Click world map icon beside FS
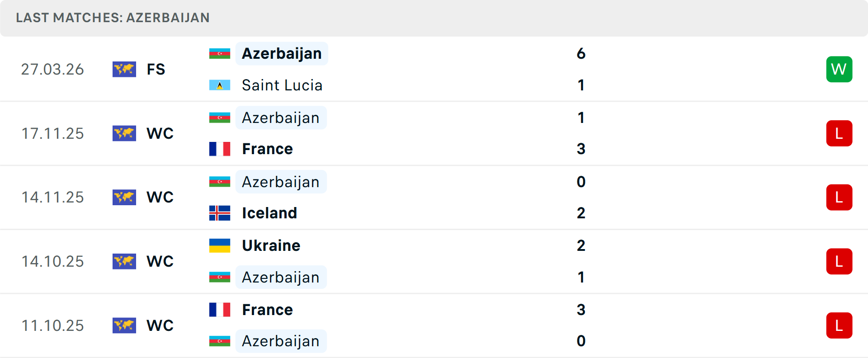The height and width of the screenshot is (358, 868). 124,69
